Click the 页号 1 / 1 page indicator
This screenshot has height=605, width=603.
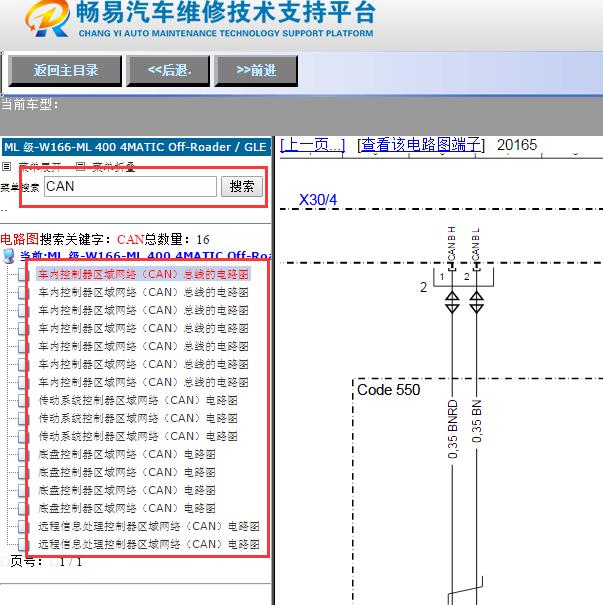[46, 562]
